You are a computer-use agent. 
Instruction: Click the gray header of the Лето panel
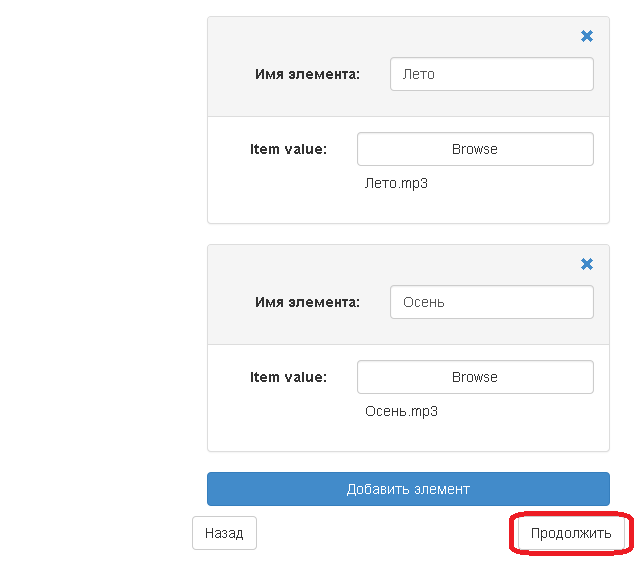click(408, 66)
